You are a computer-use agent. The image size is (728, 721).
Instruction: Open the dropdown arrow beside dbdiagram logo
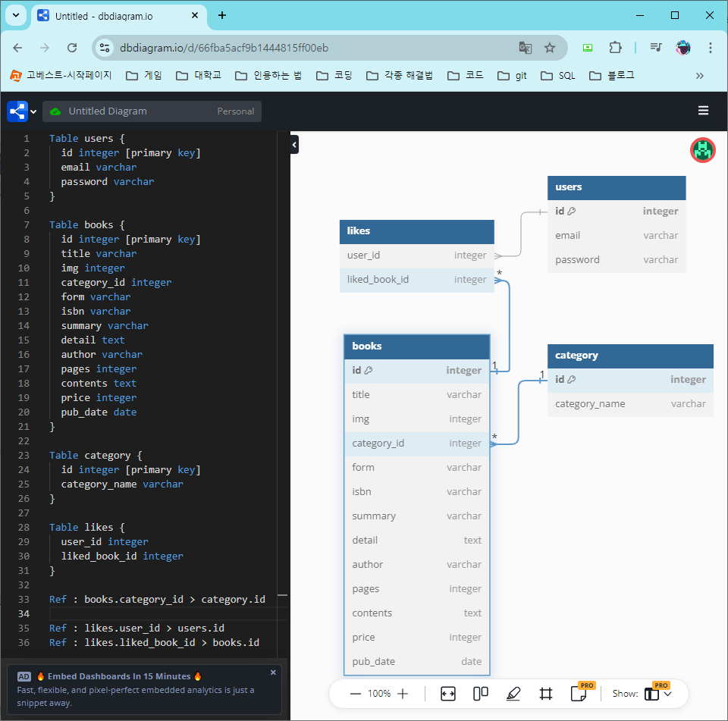[x=33, y=112]
